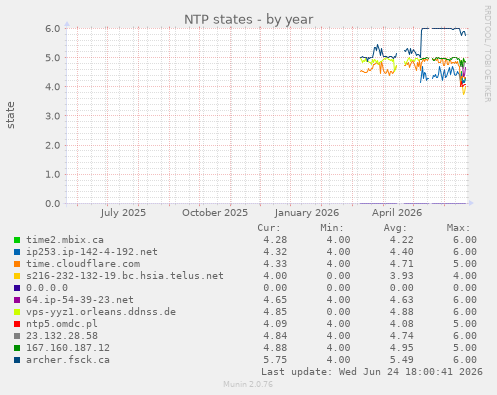The width and height of the screenshot is (497, 395).
Task: Click the April 2026 axis label
Action: 397,213
